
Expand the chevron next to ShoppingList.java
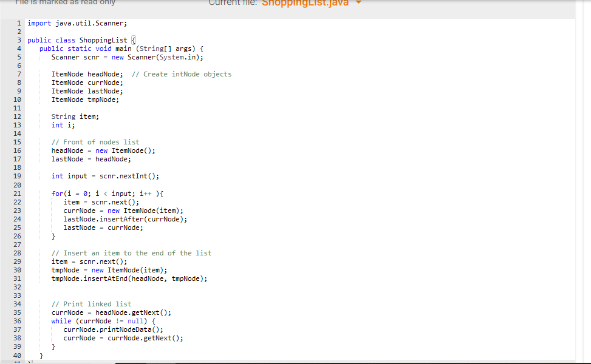(x=358, y=3)
